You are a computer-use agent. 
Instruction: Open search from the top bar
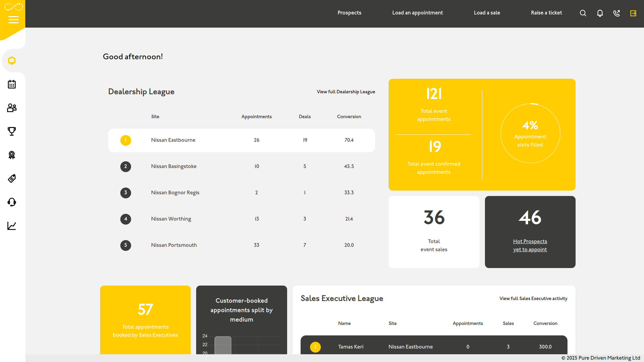click(583, 13)
